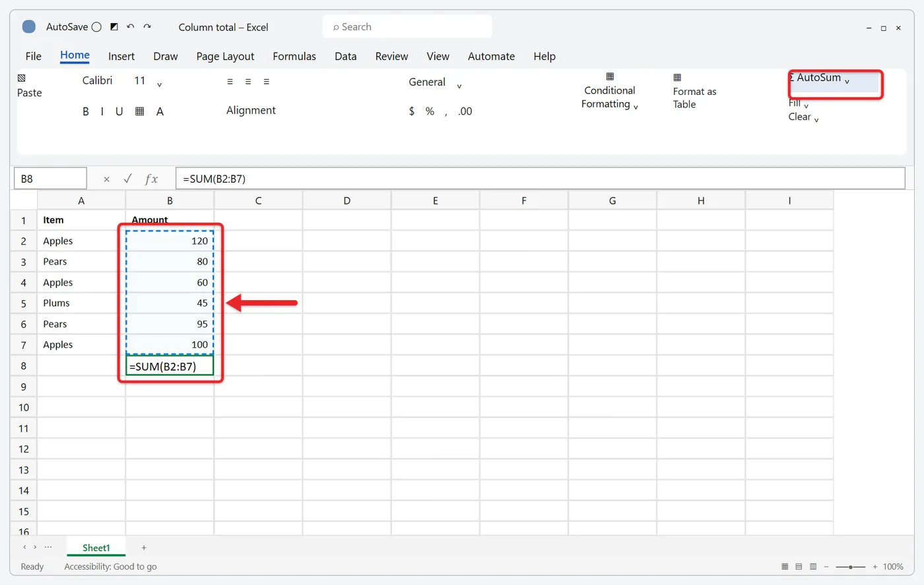
Task: Switch to Page Break Preview in the status bar
Action: point(813,567)
